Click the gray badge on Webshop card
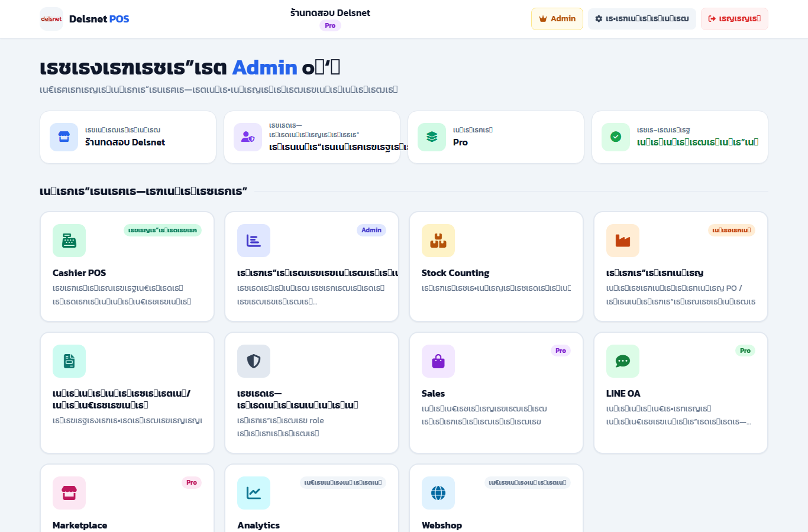The width and height of the screenshot is (808, 532). tap(528, 482)
